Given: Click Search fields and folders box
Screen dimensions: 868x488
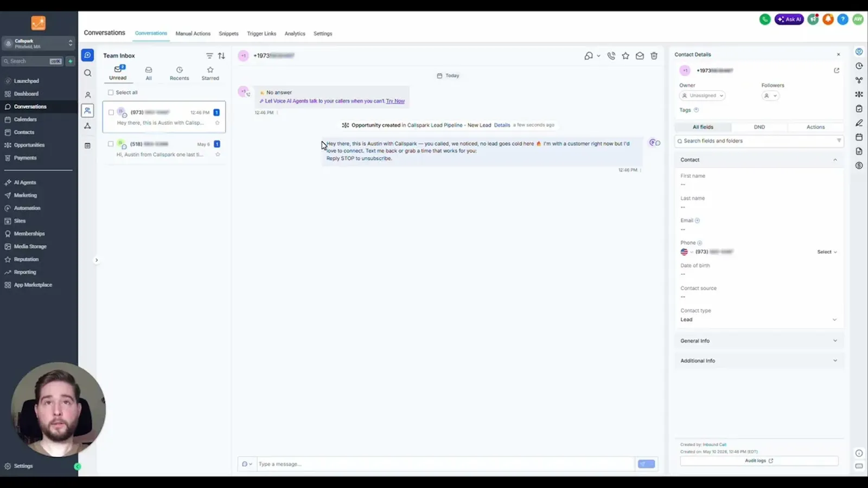Looking at the screenshot, I should [x=759, y=141].
